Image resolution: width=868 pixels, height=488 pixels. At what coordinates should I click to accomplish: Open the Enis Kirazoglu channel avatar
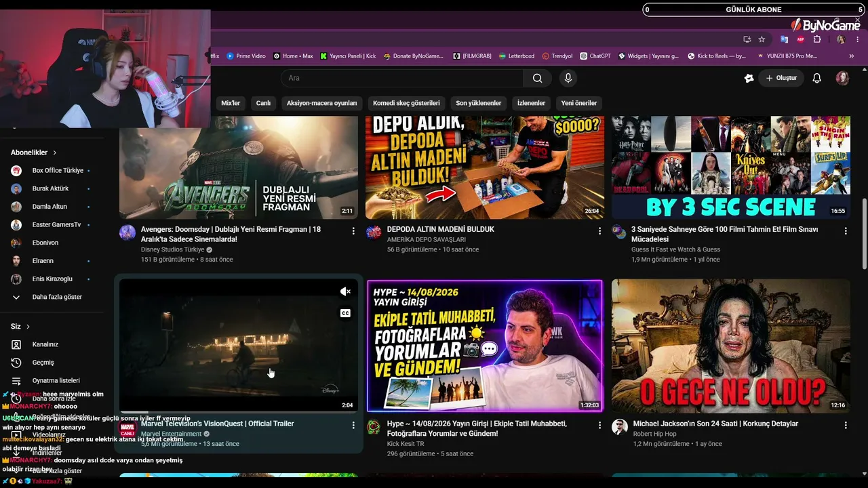click(16, 279)
